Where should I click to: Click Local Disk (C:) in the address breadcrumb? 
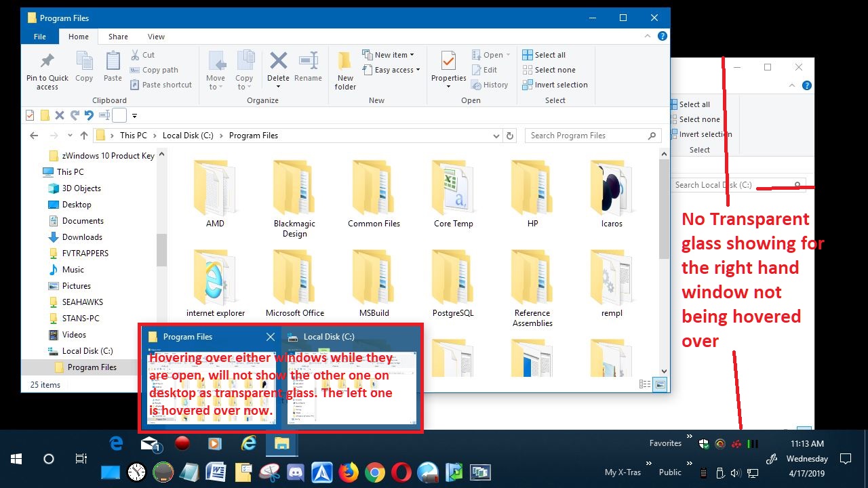188,136
